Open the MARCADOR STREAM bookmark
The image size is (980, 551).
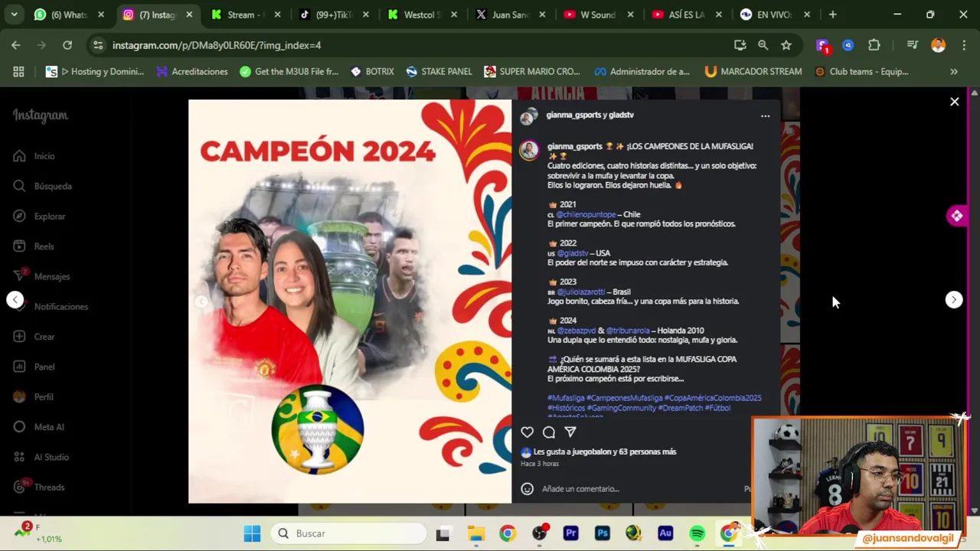[753, 71]
